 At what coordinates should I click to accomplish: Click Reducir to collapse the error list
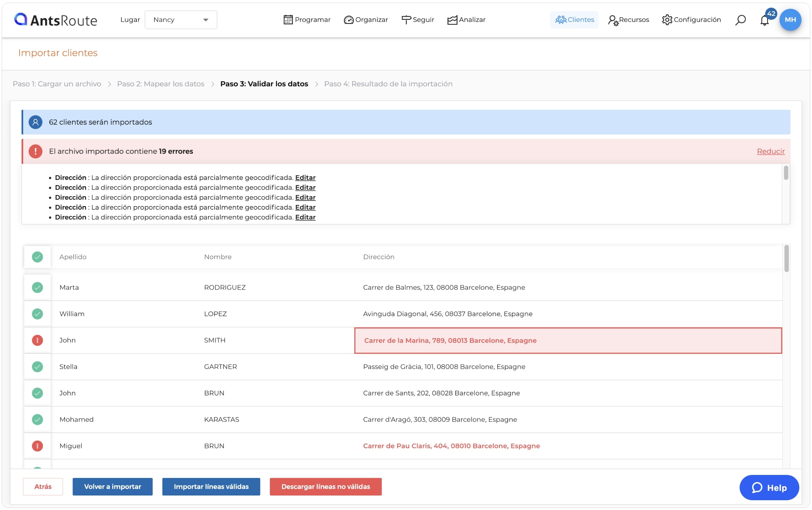click(771, 151)
